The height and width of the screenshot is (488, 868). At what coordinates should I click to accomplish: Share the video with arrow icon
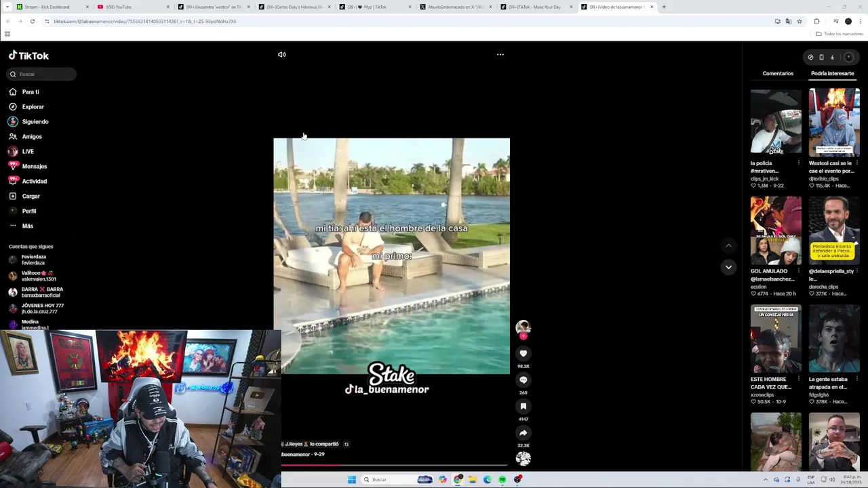(x=523, y=432)
